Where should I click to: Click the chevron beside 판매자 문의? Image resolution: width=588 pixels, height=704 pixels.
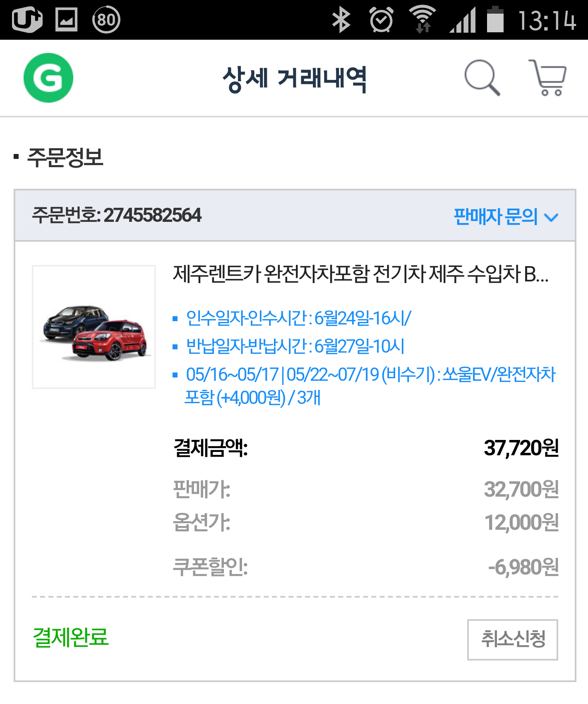pos(551,217)
